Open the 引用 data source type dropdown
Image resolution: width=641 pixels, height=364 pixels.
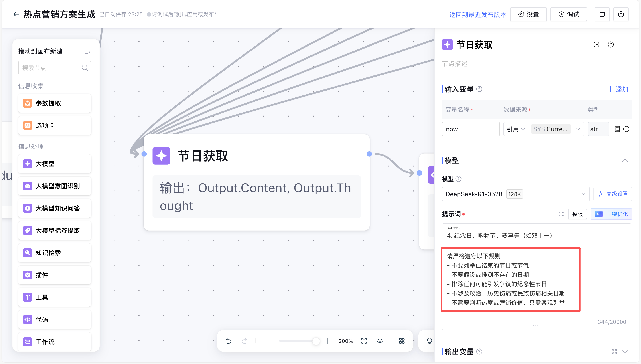(516, 129)
